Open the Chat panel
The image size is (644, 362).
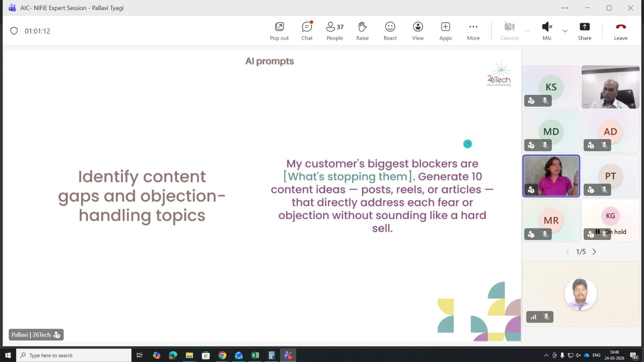point(307,31)
